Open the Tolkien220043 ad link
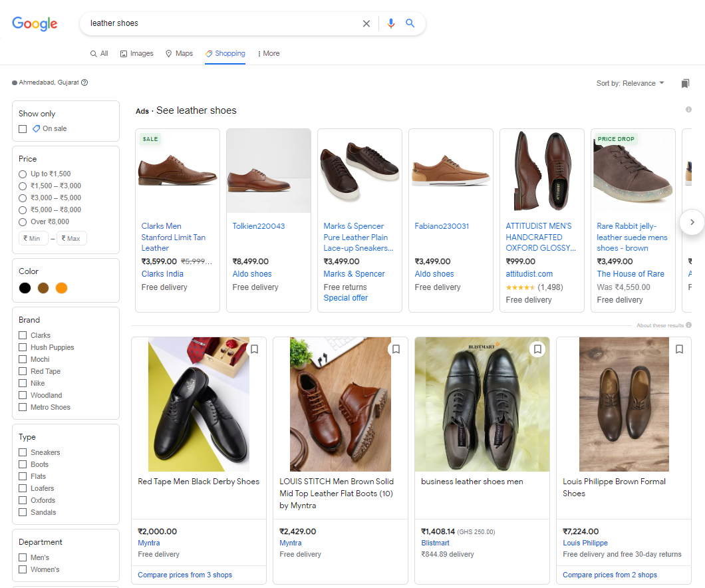The height and width of the screenshot is (588, 705). [x=259, y=226]
